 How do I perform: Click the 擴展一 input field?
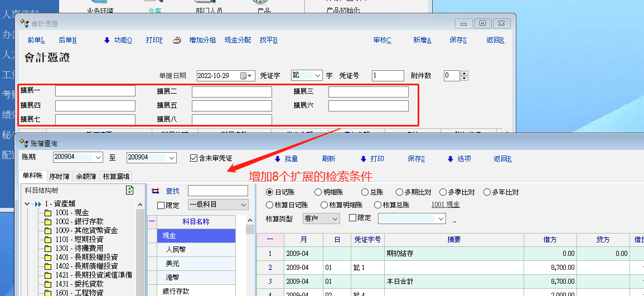click(95, 91)
